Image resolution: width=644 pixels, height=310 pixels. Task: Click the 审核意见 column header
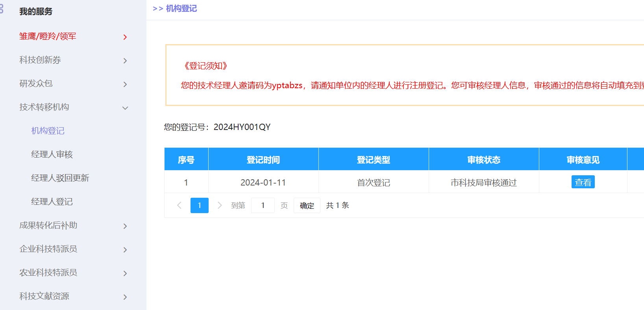tap(583, 160)
